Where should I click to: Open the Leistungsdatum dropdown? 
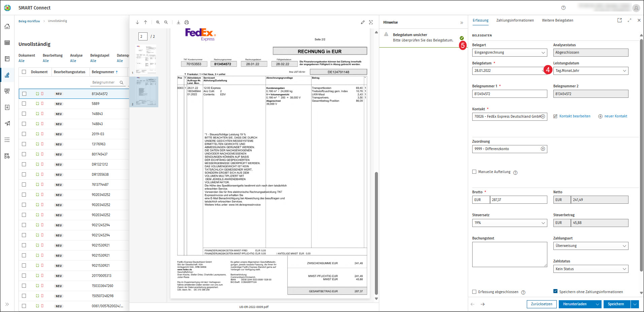click(591, 71)
